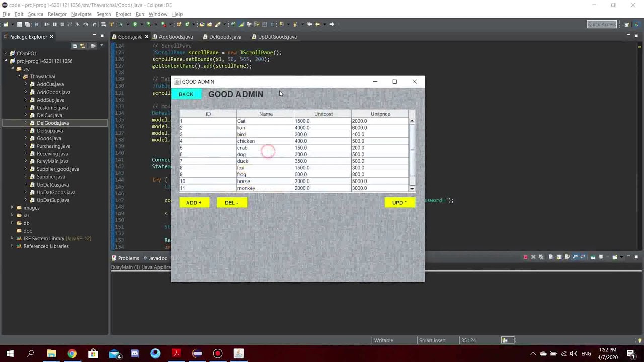The height and width of the screenshot is (362, 644).
Task: Open the Adobe Acrobat taskbar icon
Action: click(x=176, y=354)
